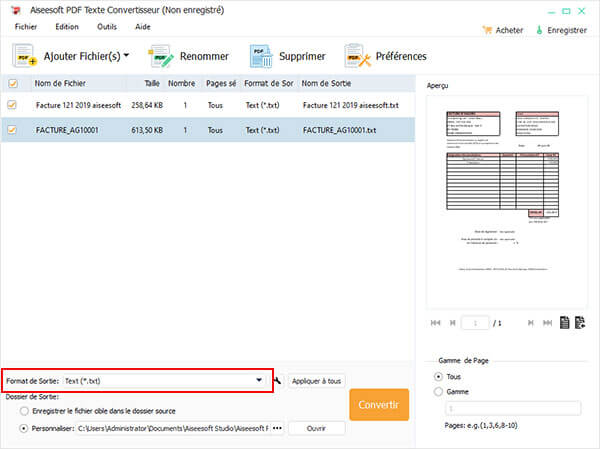
Task: Select the Gamme page range radio button
Action: [x=438, y=392]
